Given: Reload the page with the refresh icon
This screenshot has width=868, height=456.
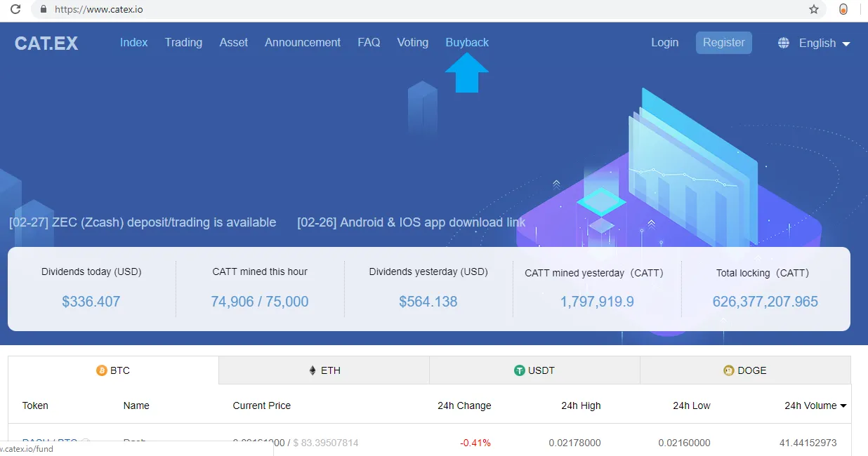Looking at the screenshot, I should coord(15,10).
